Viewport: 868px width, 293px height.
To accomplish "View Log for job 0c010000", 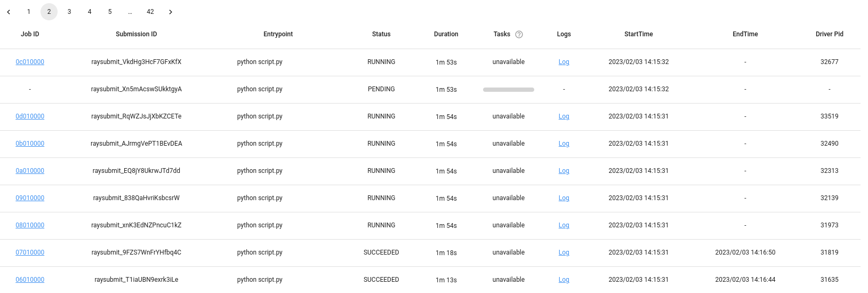I will pos(564,62).
